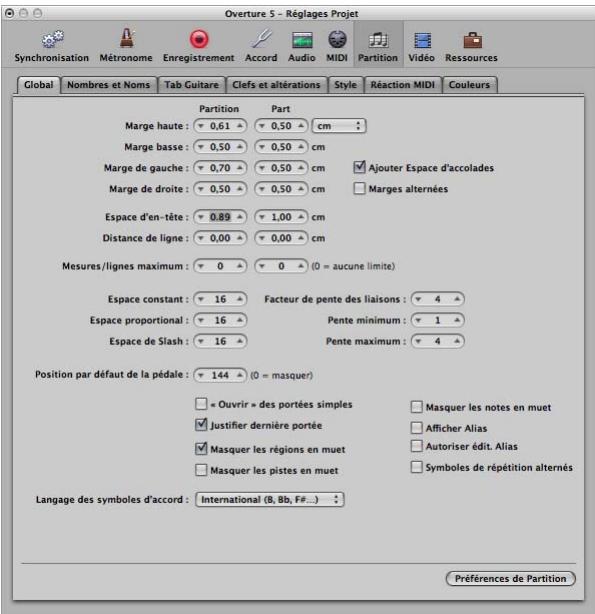This screenshot has height=614, width=595.
Task: Check Autoriser édit. Alias
Action: click(x=416, y=446)
